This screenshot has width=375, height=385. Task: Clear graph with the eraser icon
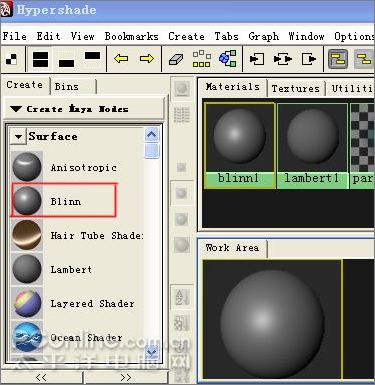(x=176, y=59)
